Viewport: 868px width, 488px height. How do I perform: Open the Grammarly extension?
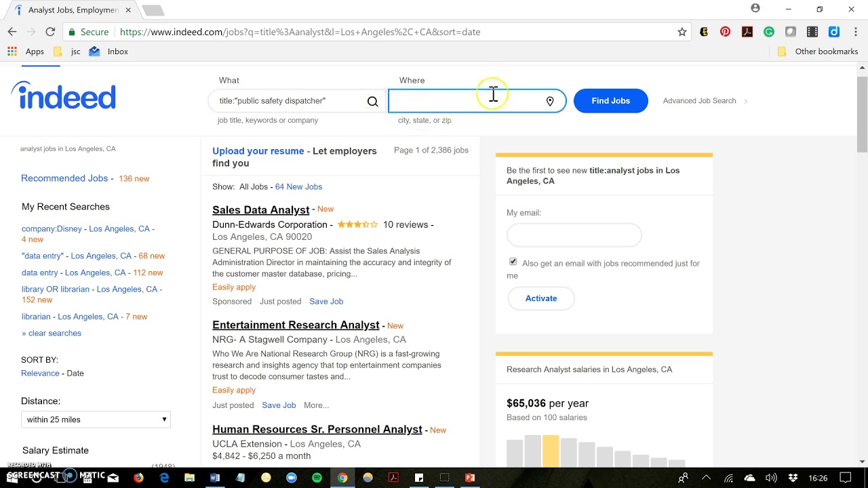[x=769, y=32]
